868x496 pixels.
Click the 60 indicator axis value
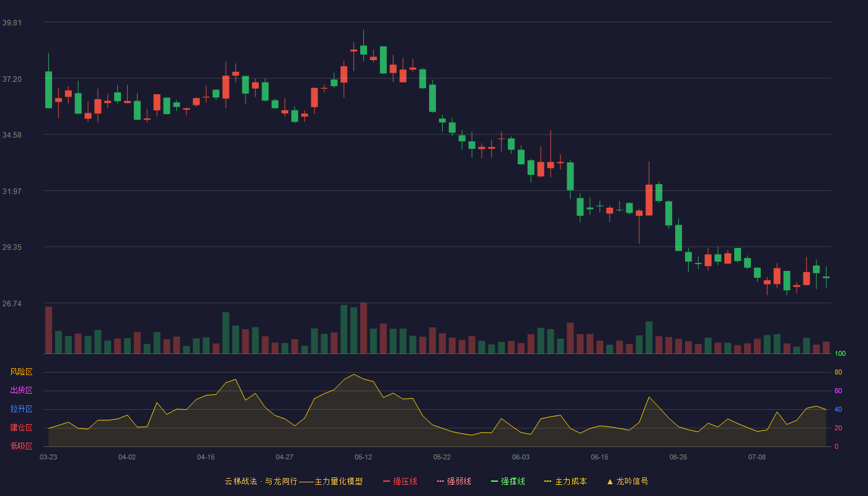pos(838,391)
